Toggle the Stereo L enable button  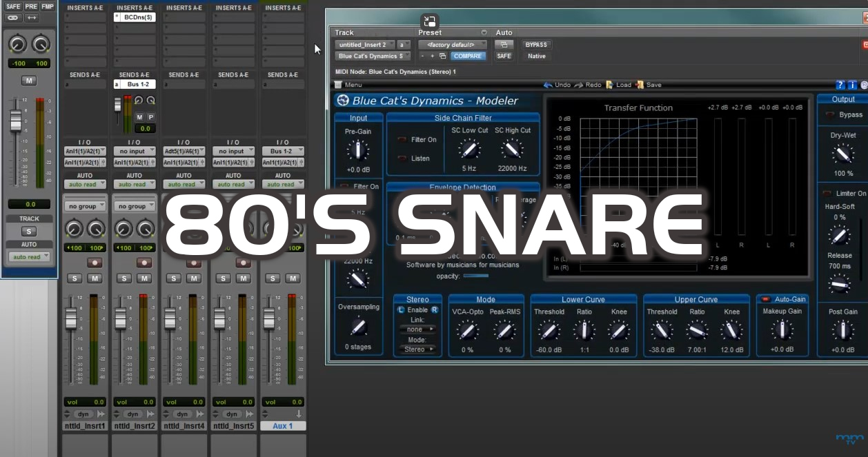[401, 310]
